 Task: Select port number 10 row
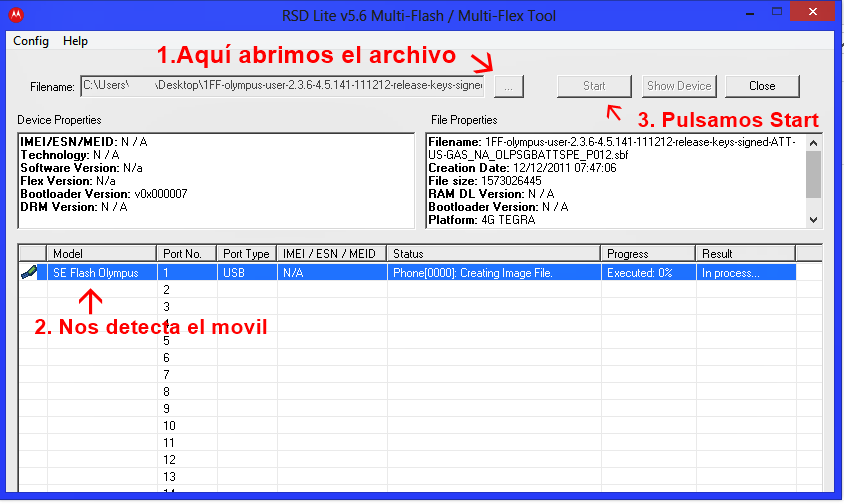click(x=420, y=425)
